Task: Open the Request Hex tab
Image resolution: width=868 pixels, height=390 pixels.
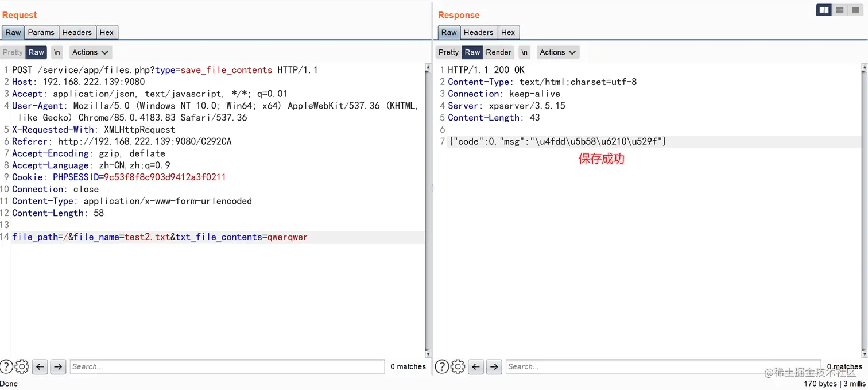Action: [107, 33]
